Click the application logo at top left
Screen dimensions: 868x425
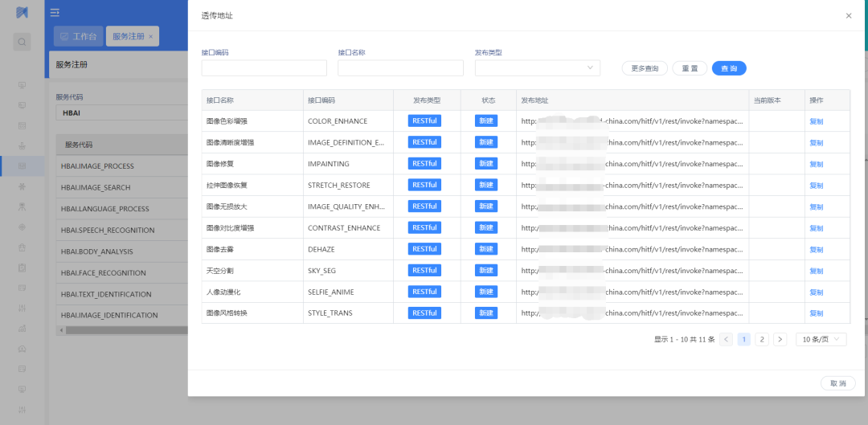22,12
